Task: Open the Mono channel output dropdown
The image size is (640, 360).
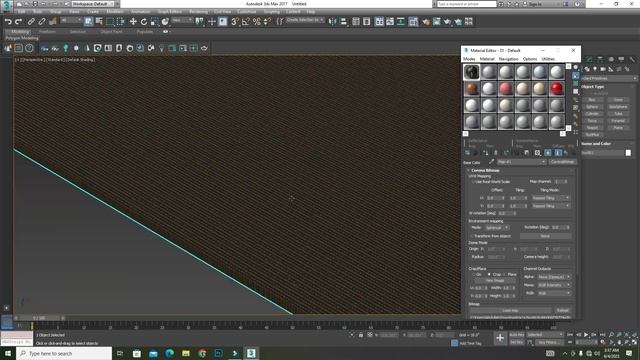Action: pos(554,285)
